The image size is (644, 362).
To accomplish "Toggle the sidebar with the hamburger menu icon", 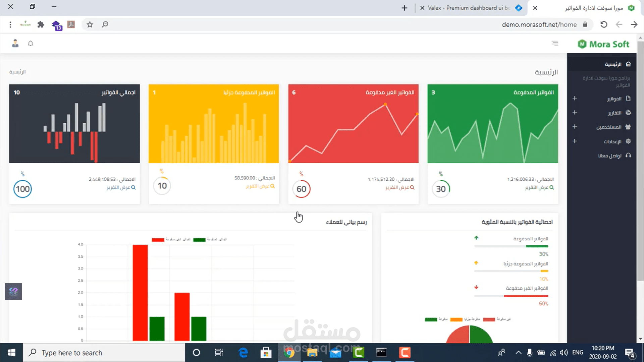I will point(555,44).
